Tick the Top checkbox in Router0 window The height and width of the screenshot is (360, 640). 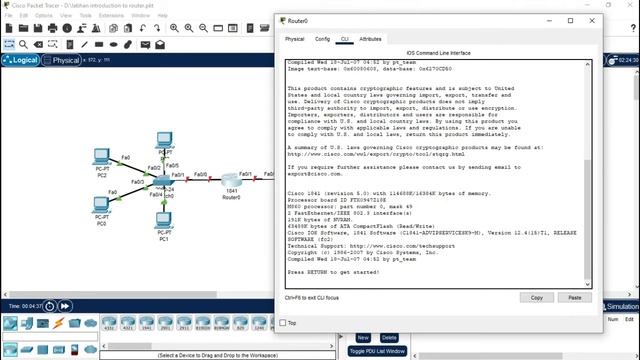pyautogui.click(x=283, y=323)
